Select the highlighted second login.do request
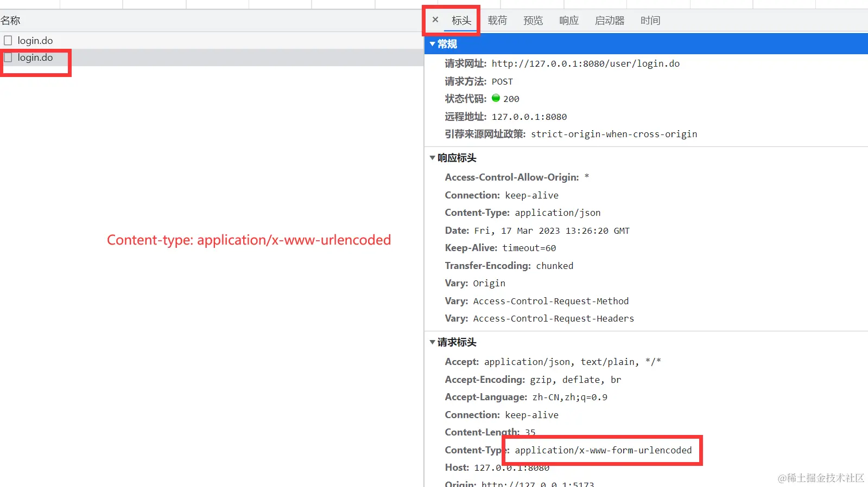 click(x=212, y=57)
